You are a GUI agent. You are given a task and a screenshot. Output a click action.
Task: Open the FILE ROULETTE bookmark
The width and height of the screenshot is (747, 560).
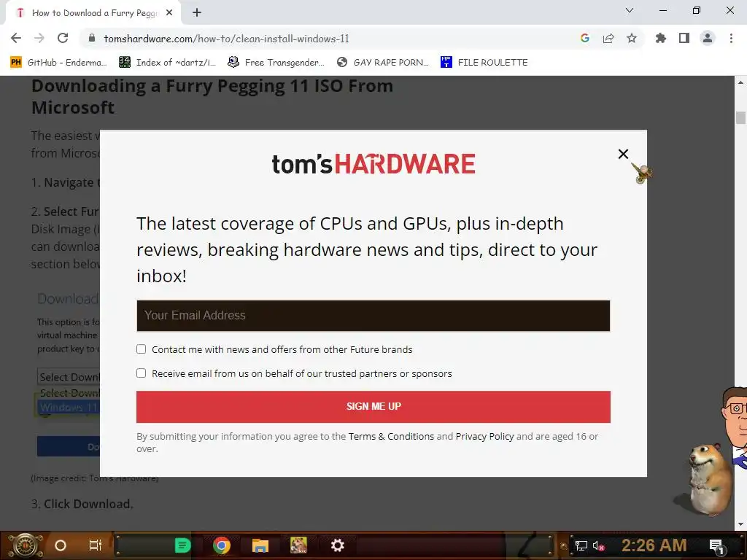484,63
